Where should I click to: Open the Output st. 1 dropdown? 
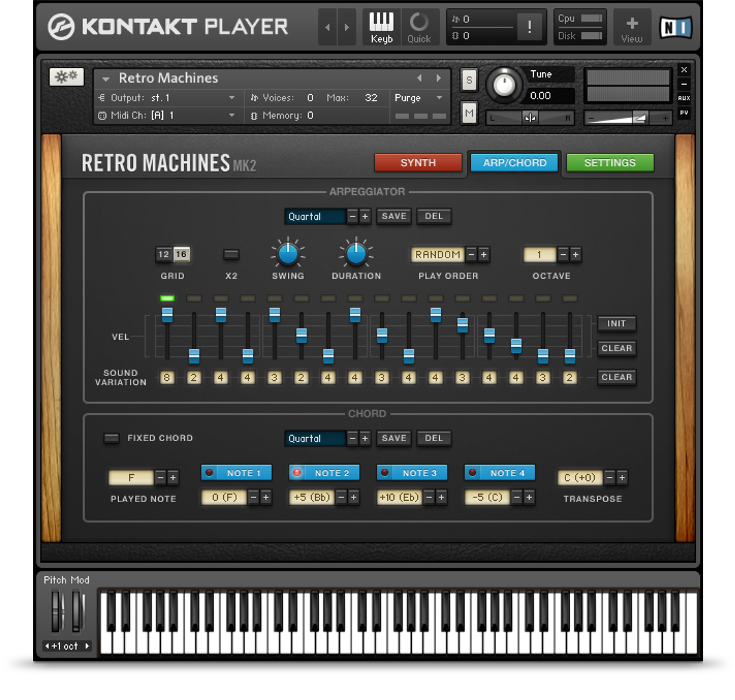coord(167,98)
